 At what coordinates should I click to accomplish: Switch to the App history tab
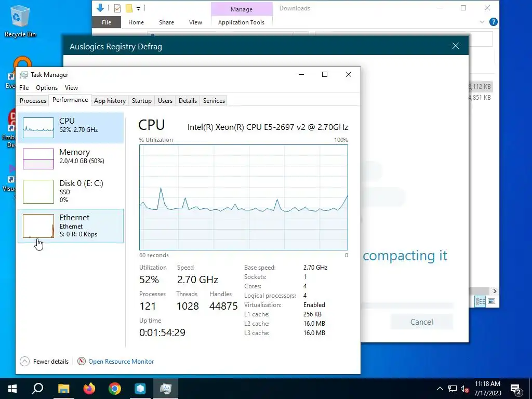point(110,100)
